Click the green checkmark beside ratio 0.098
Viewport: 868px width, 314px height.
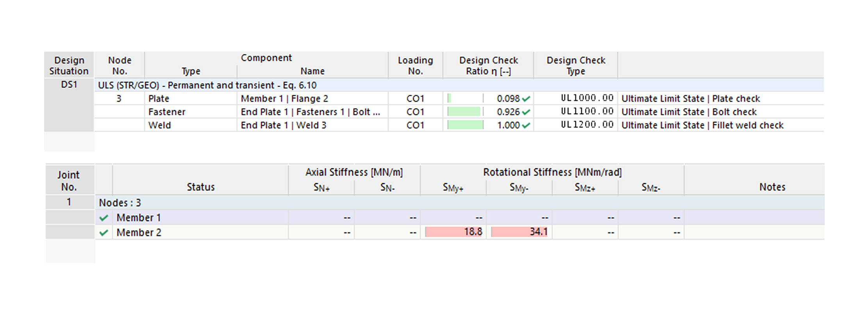526,99
